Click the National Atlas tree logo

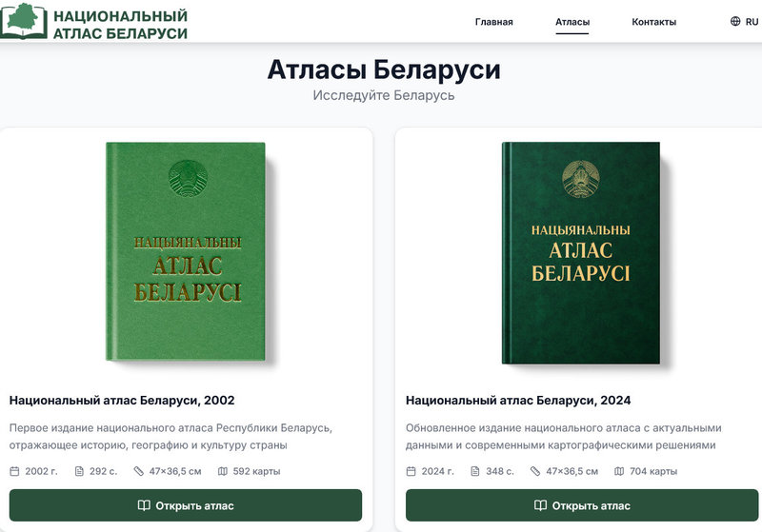[x=23, y=20]
